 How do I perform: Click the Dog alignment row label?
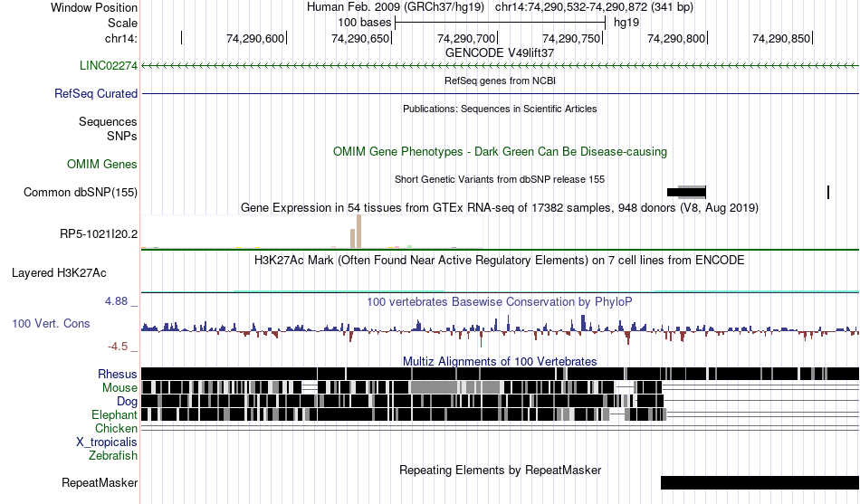127,402
